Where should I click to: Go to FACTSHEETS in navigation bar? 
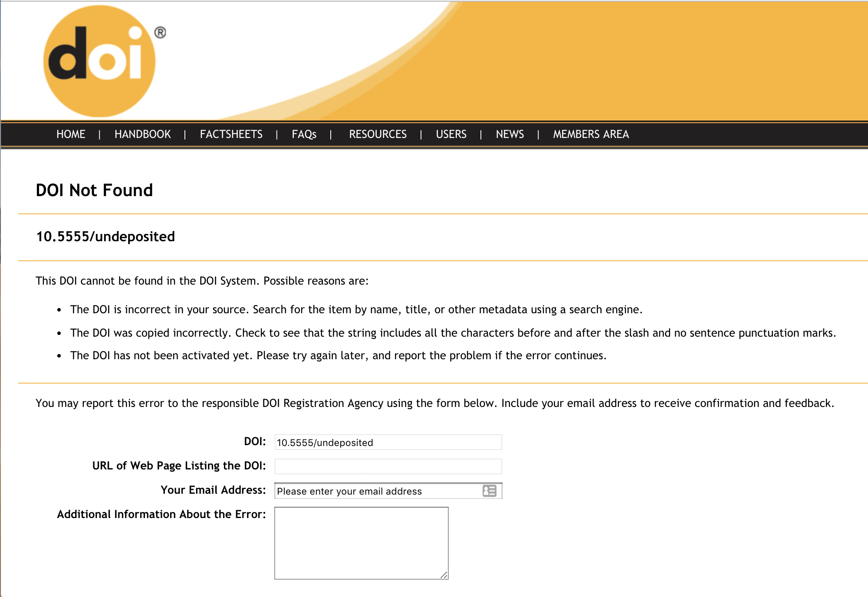coord(231,134)
